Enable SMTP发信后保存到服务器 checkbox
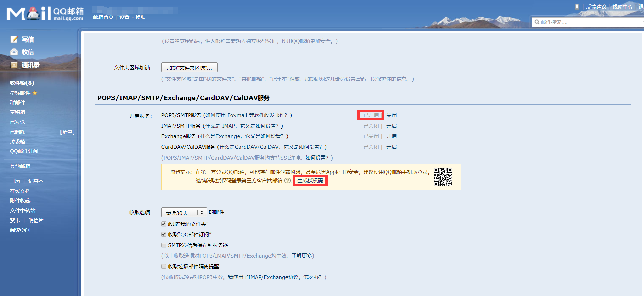 point(164,245)
